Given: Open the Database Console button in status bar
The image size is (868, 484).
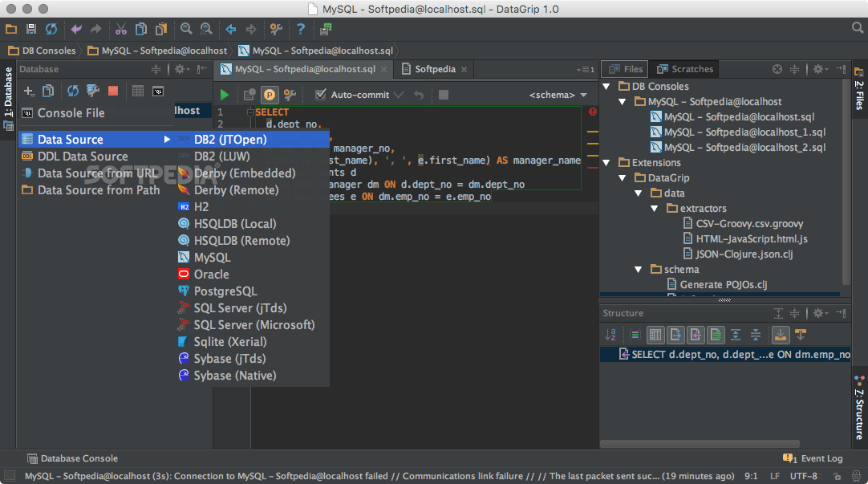Looking at the screenshot, I should (x=72, y=458).
